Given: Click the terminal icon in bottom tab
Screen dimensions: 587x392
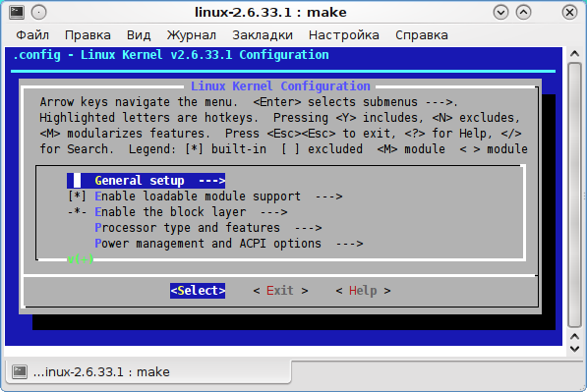Looking at the screenshot, I should (20, 371).
